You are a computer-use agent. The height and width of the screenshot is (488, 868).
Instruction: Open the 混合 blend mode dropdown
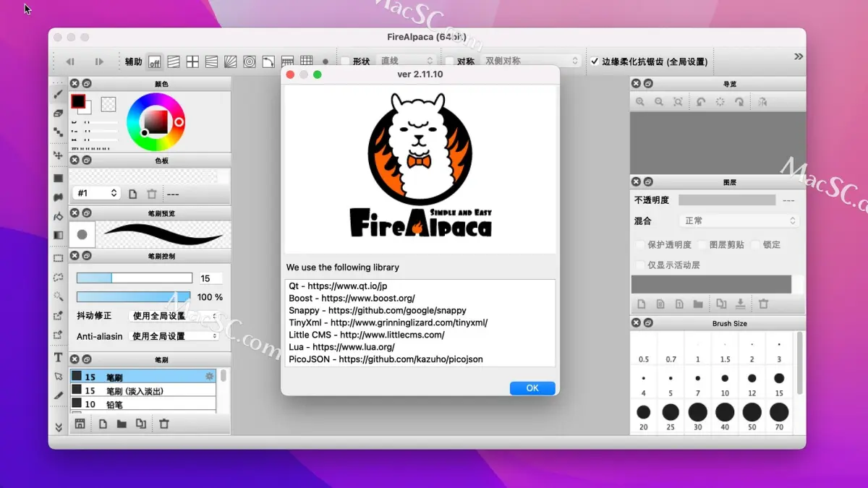pos(739,221)
